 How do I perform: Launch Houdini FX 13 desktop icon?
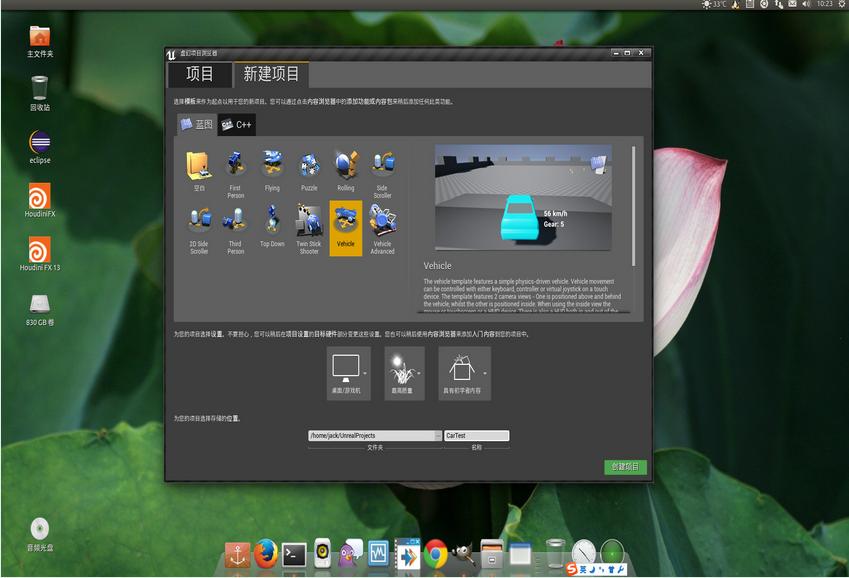click(40, 254)
